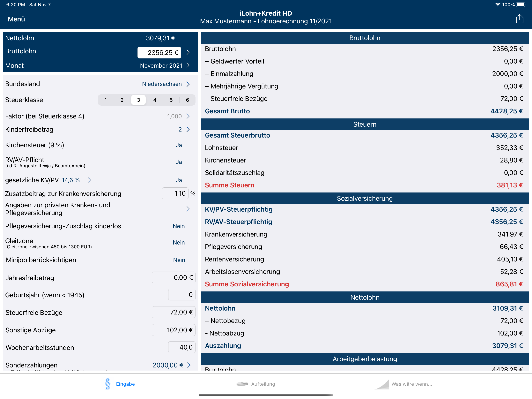Click the Solidaritätszuschlag row label
532x399 pixels.
234,173
